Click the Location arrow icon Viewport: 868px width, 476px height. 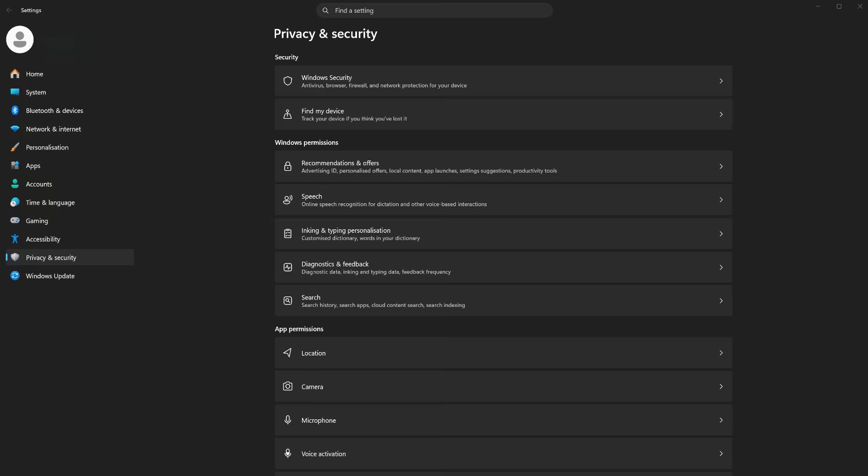(288, 353)
